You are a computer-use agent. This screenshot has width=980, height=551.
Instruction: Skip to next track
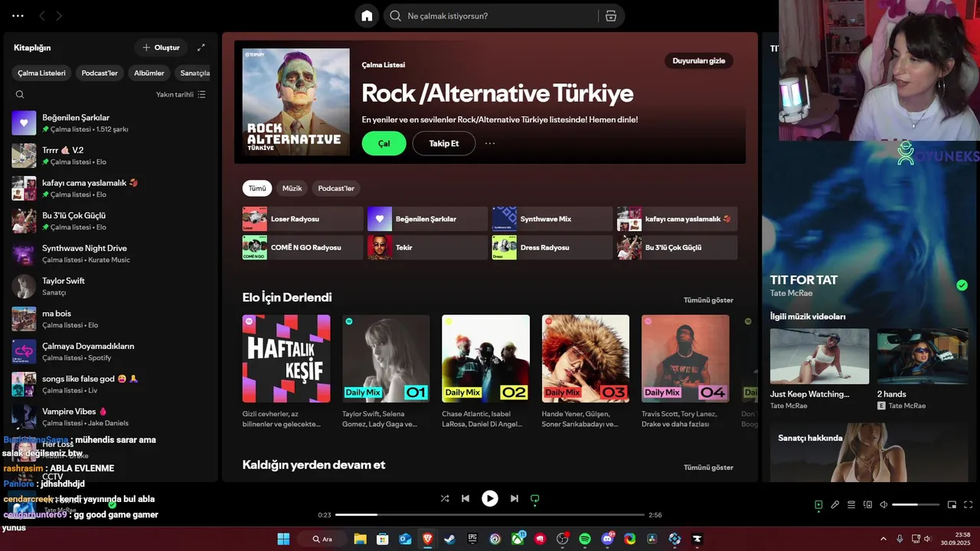click(514, 498)
